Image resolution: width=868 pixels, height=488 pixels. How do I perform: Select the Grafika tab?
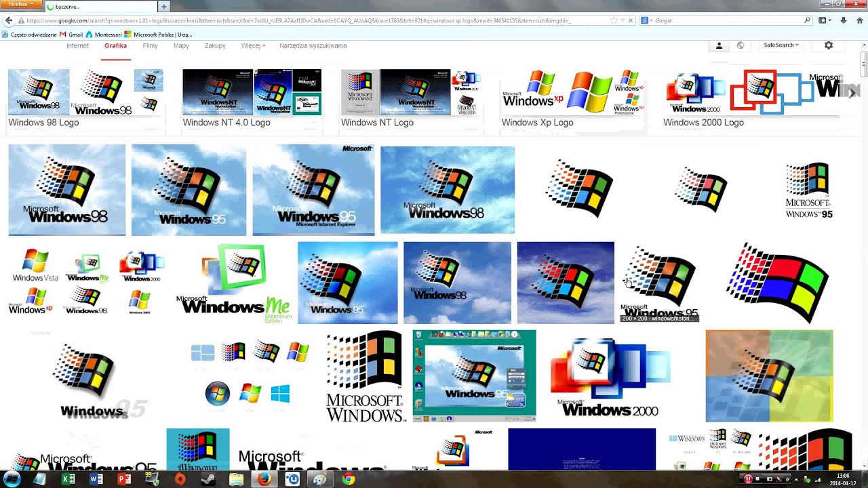(115, 46)
